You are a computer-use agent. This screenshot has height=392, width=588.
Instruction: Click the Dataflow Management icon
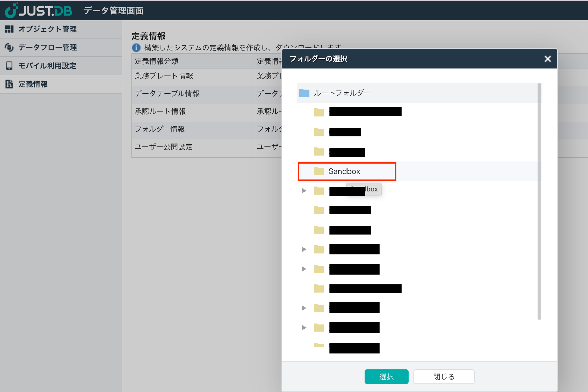point(9,47)
